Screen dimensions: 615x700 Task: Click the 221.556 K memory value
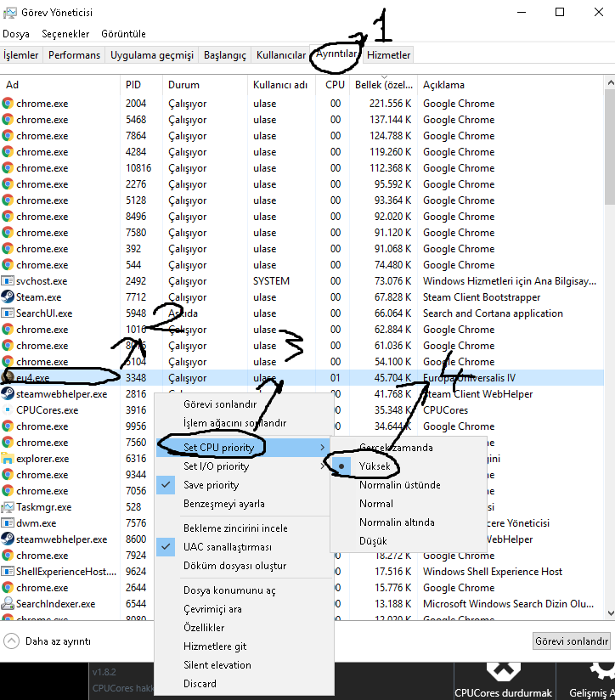point(391,104)
